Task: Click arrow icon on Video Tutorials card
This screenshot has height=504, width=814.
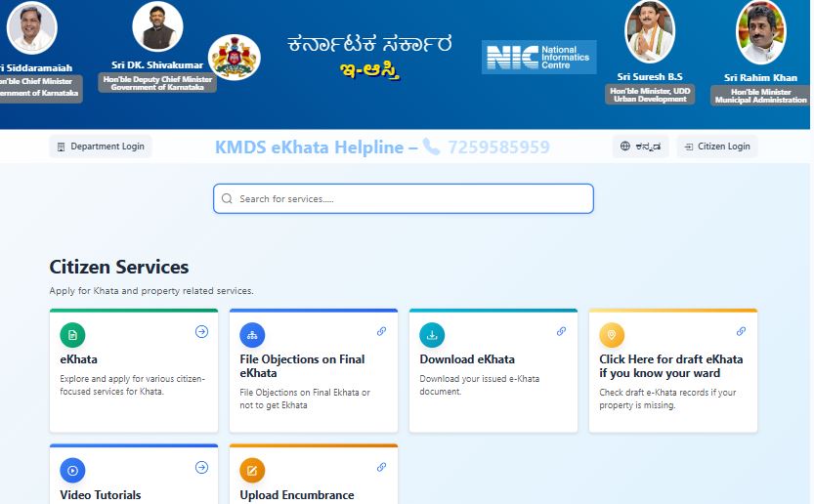Action: (x=201, y=467)
